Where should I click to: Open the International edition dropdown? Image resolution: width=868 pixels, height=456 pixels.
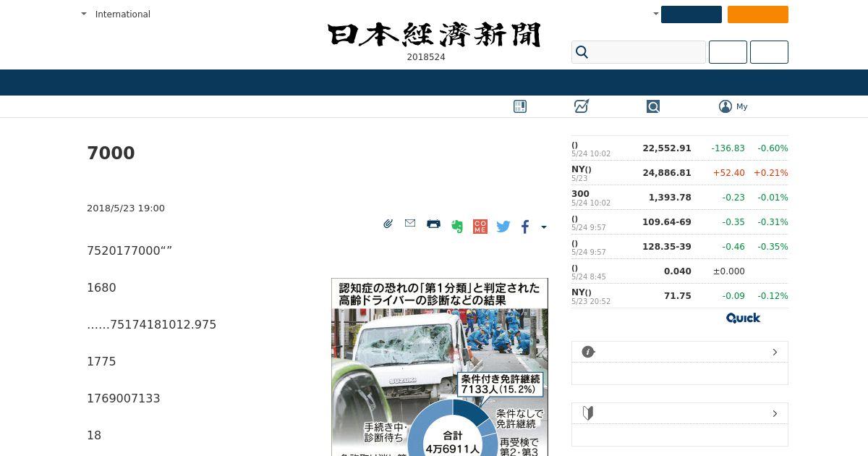pyautogui.click(x=116, y=14)
